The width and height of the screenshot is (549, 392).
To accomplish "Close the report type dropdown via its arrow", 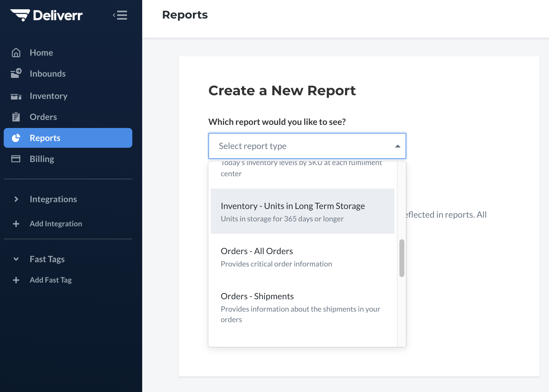I will [x=398, y=146].
